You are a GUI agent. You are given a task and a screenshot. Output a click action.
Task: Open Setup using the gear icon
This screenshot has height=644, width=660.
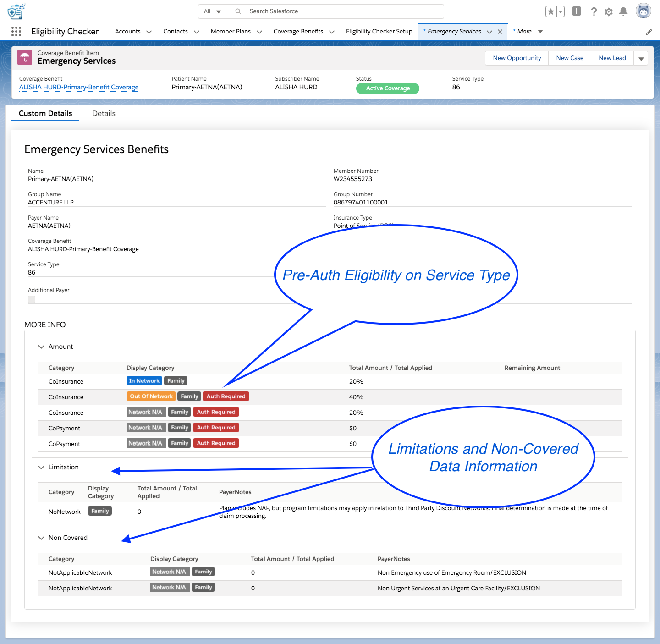609,11
